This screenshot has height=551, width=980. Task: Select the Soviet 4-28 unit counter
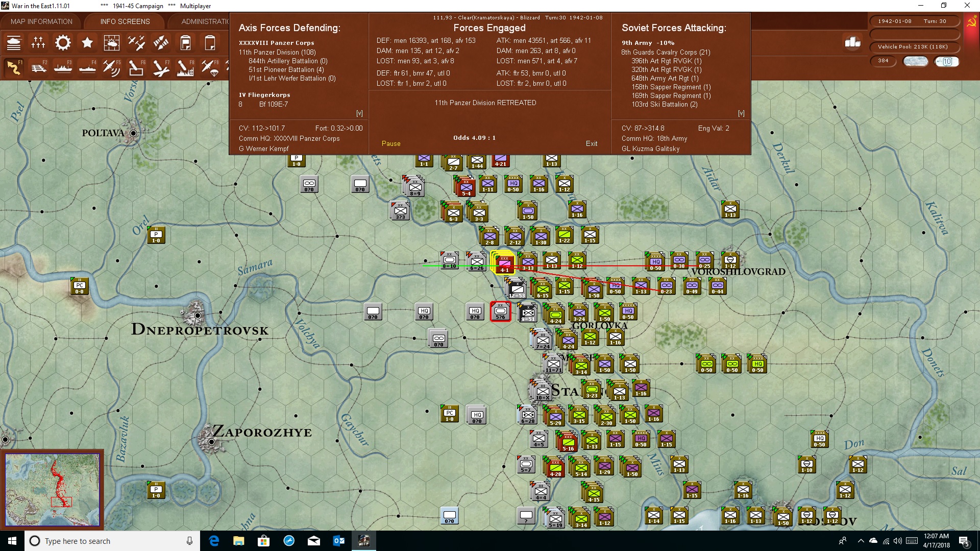[555, 467]
